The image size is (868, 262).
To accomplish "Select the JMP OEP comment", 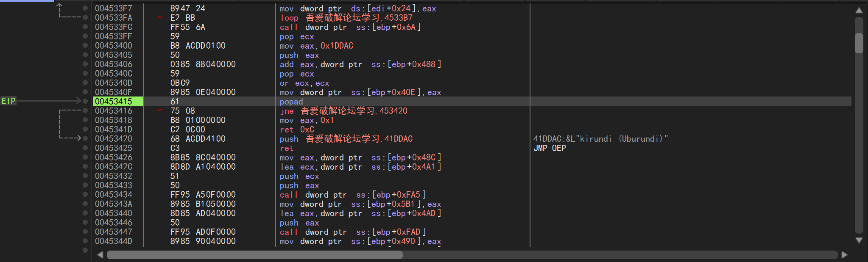I will pos(550,148).
